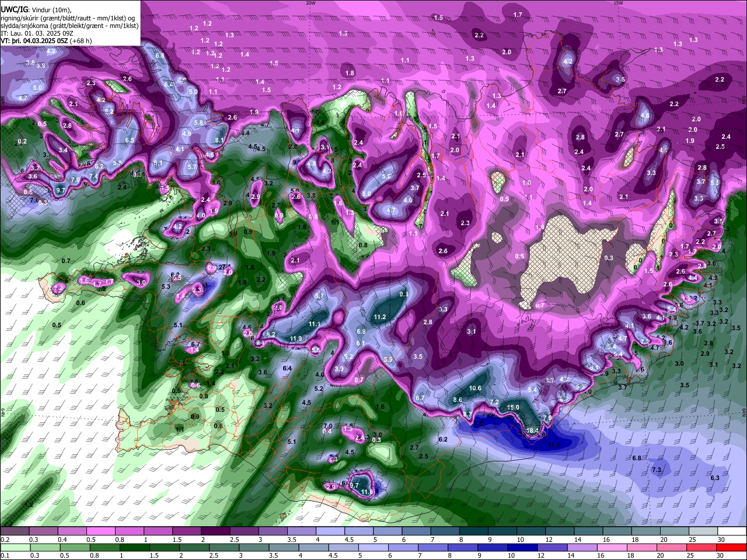Screen dimensions: 747x560
Task: Click the 8.6 precipitation value on the map
Action: pos(458,400)
